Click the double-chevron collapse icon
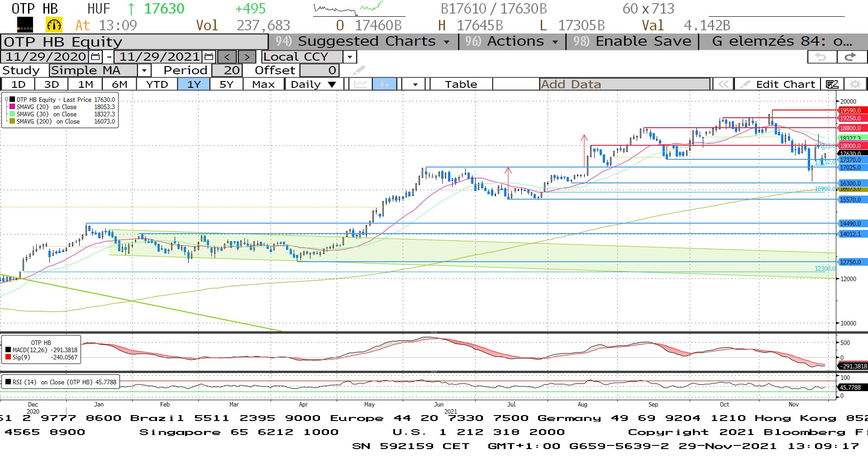The image size is (868, 464). coord(723,84)
